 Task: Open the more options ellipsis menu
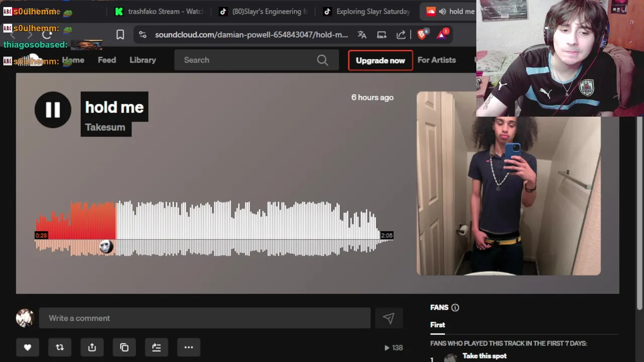click(x=189, y=347)
